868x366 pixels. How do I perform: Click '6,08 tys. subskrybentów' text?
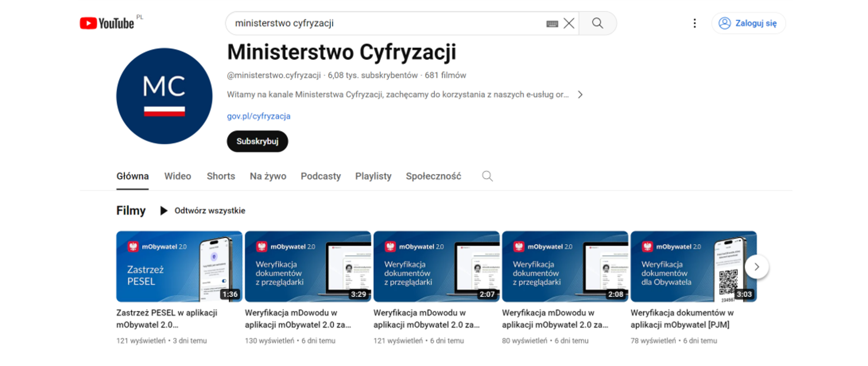[373, 75]
